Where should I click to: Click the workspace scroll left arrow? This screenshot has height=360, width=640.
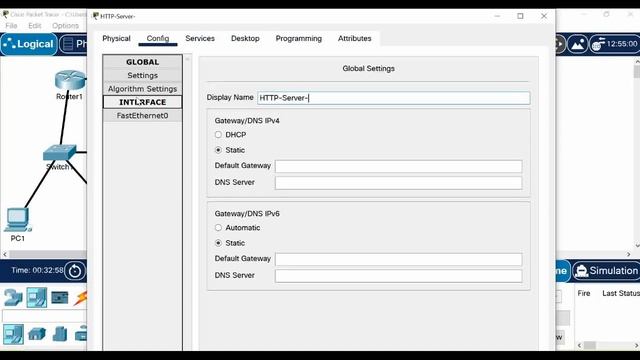pos(5,254)
